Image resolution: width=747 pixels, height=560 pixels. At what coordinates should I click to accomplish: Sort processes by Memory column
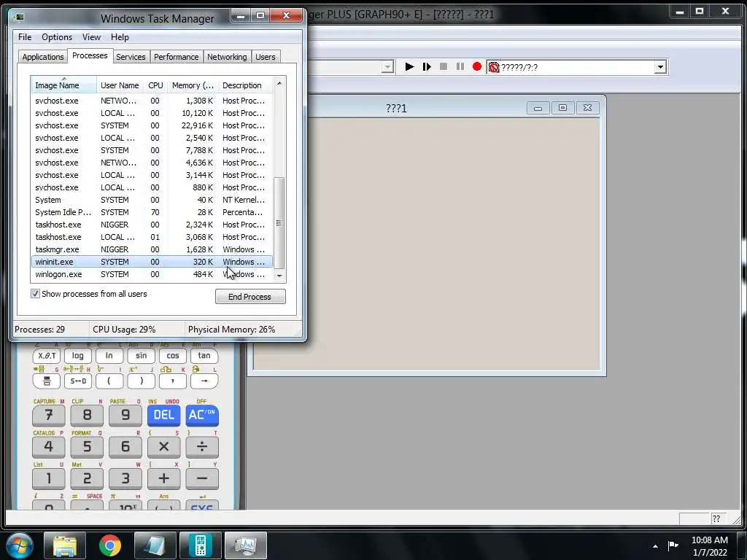(193, 85)
